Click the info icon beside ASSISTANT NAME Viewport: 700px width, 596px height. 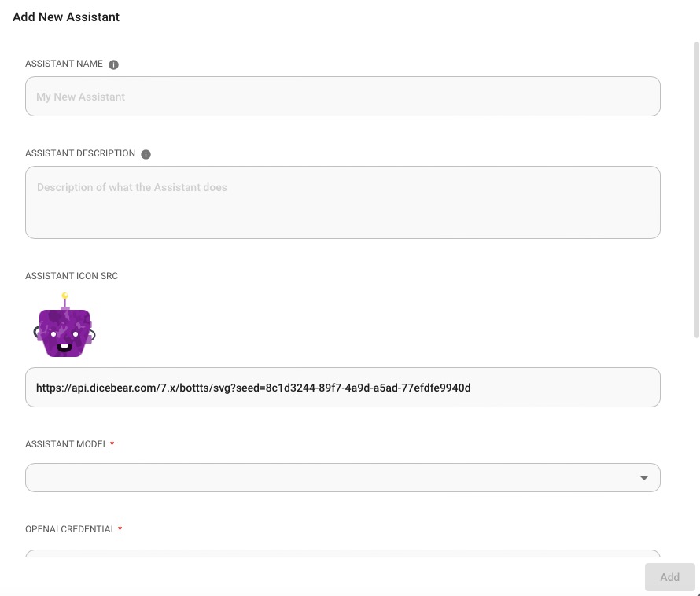pos(113,64)
